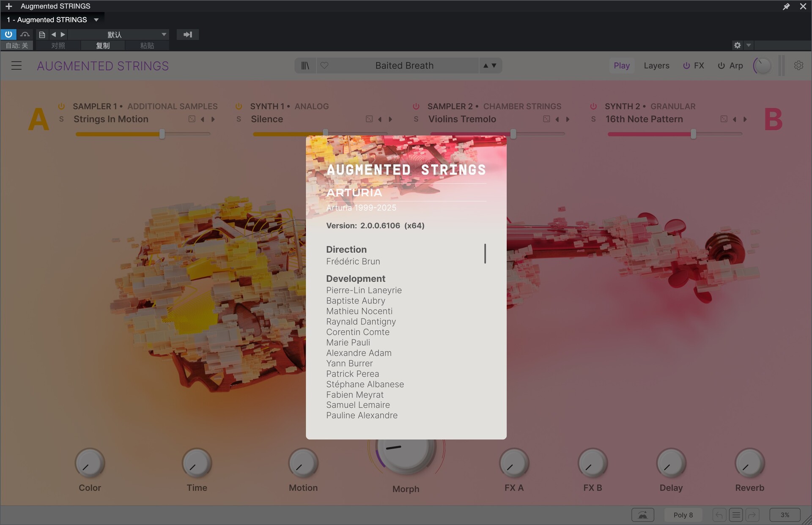Open the hamburger main menu
This screenshot has height=525, width=812.
pyautogui.click(x=16, y=66)
